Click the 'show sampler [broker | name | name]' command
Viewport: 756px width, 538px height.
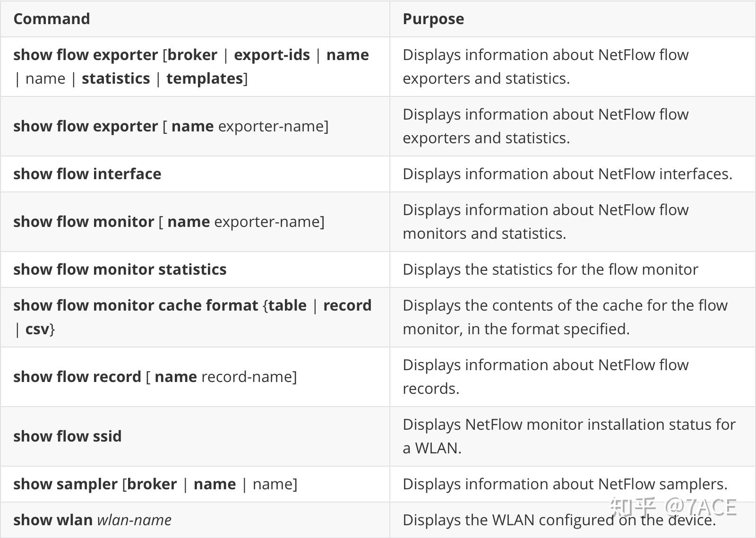pyautogui.click(x=155, y=484)
